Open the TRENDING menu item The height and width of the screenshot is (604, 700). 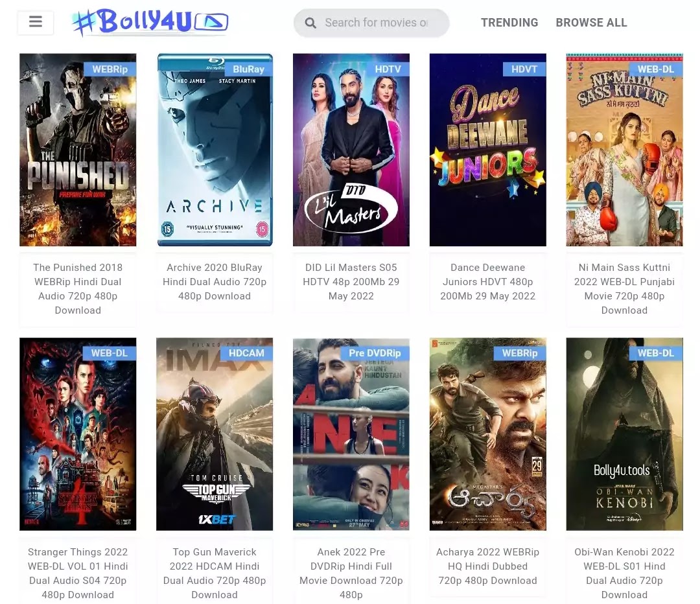point(509,22)
